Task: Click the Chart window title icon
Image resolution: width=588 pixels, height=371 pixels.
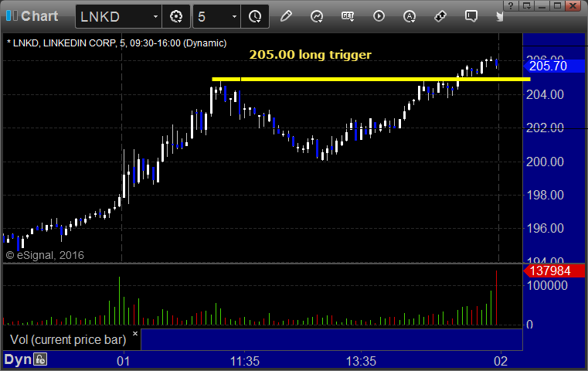Action: coord(12,15)
